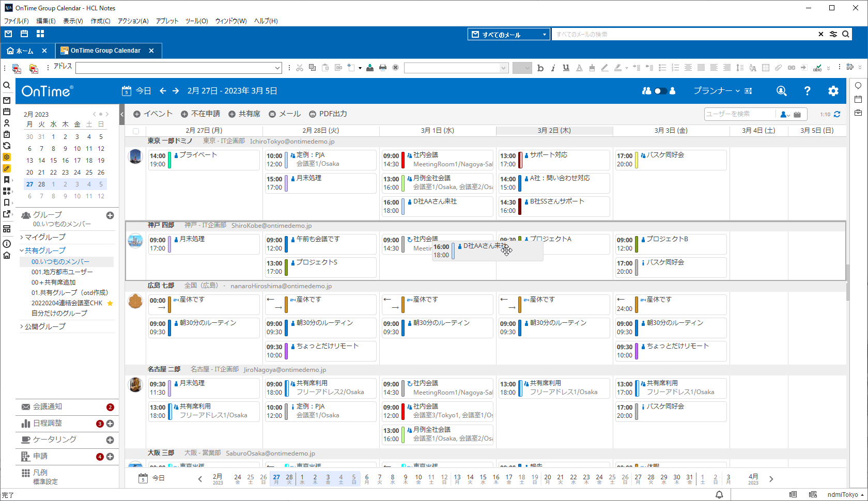Open the アクション(A) menu
This screenshot has width=868, height=501.
coord(133,21)
